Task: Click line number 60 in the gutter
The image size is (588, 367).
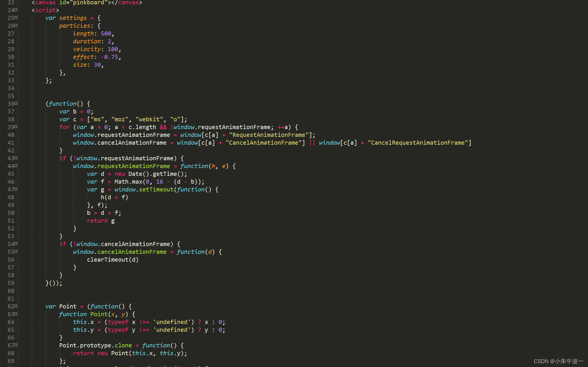Action: coord(11,291)
